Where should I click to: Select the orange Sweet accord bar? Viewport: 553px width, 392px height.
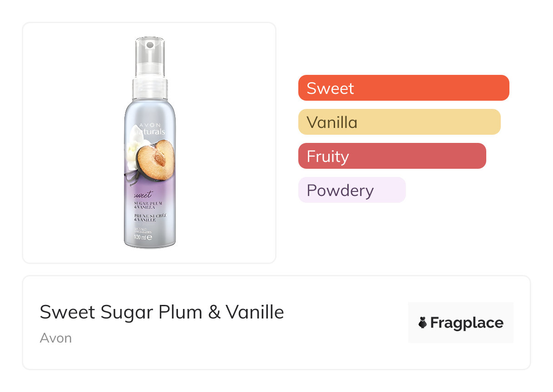tap(404, 88)
